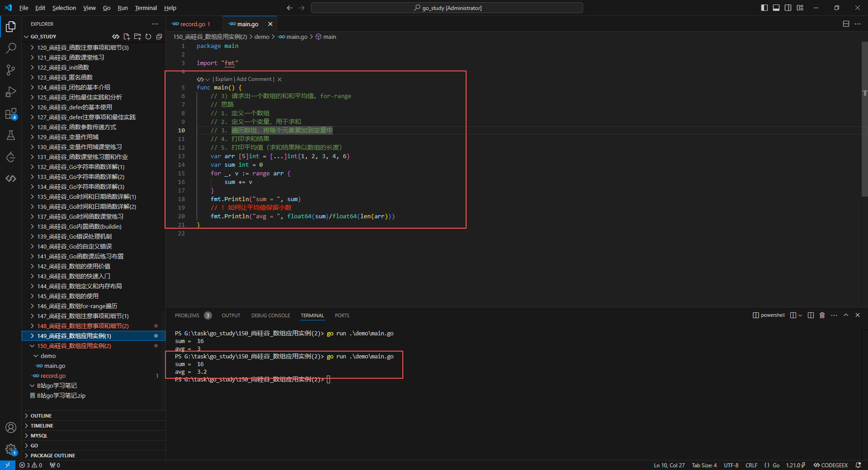The width and height of the screenshot is (868, 470).
Task: Click the remote window indicator in the status bar
Action: click(x=8, y=465)
